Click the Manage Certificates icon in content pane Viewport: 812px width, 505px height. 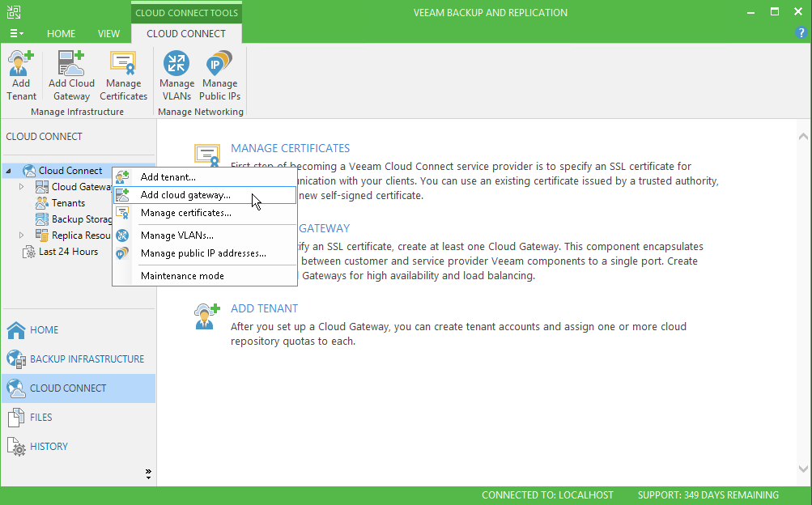pyautogui.click(x=207, y=155)
